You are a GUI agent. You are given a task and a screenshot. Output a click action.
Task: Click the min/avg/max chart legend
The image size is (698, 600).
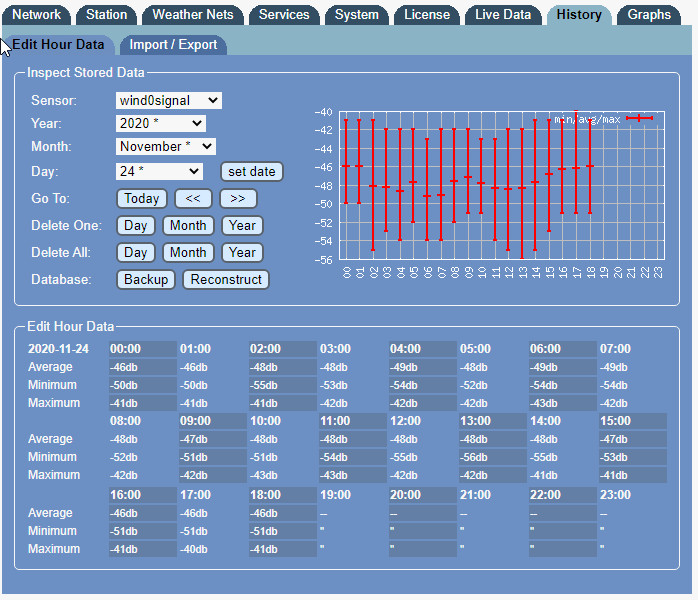click(604, 119)
